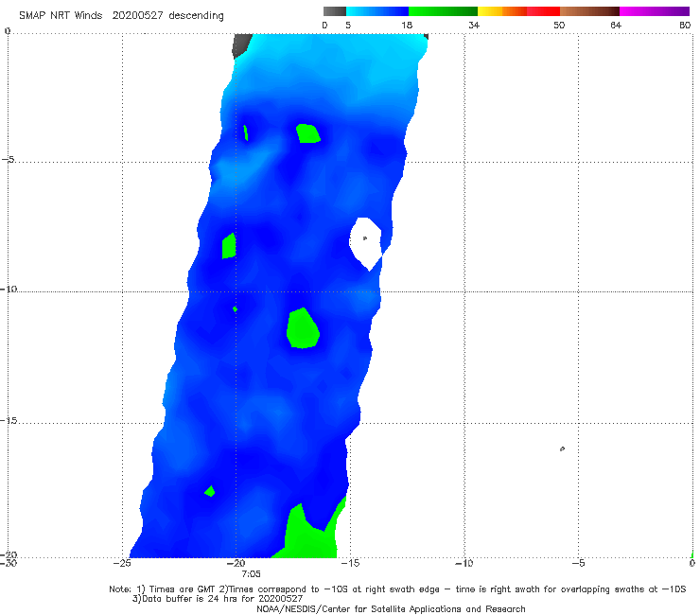
Task: Click the small green patch near 17.5S 21W
Action: point(210,491)
